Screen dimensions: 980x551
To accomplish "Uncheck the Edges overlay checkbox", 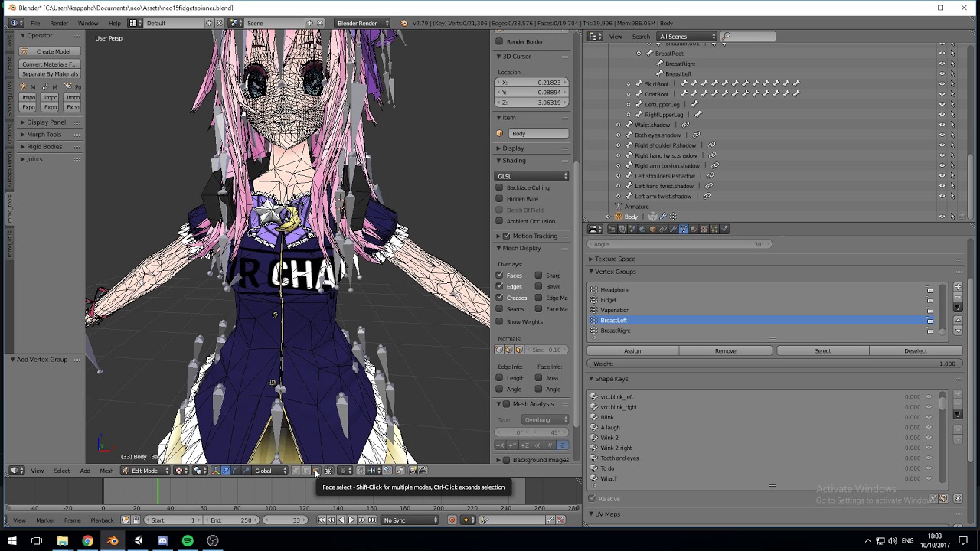I will (499, 286).
